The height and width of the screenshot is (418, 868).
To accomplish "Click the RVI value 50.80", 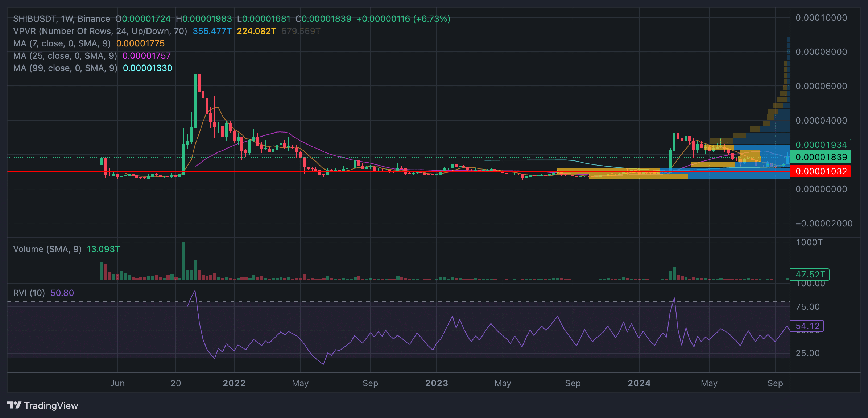I will point(62,293).
